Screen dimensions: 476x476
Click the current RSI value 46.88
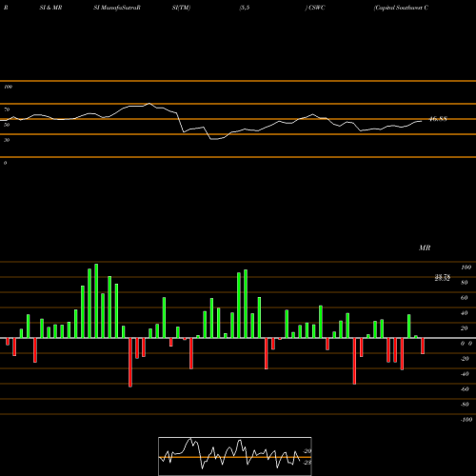438,119
